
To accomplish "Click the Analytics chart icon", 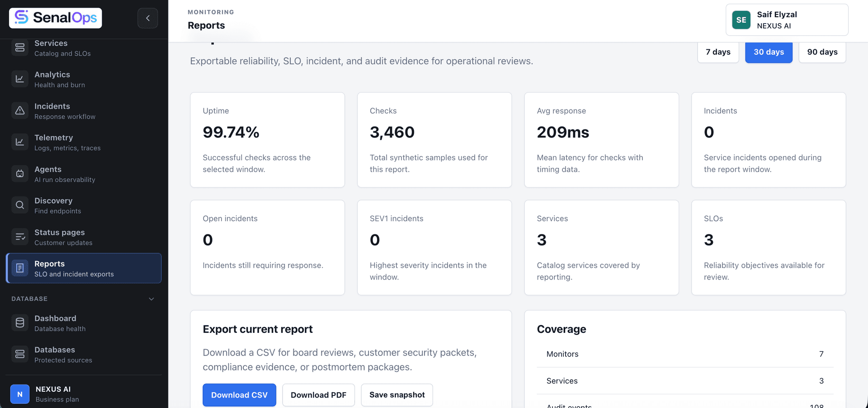I will tap(20, 79).
